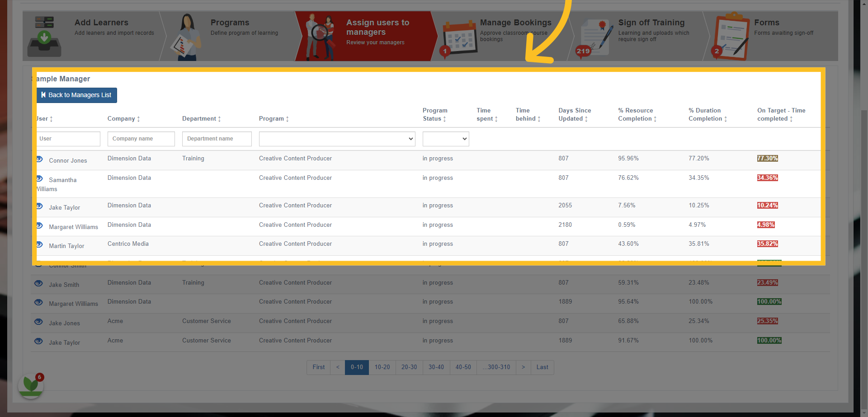Click eye icon beside Jake Smith
Screen dimensions: 868x417
coord(39,283)
